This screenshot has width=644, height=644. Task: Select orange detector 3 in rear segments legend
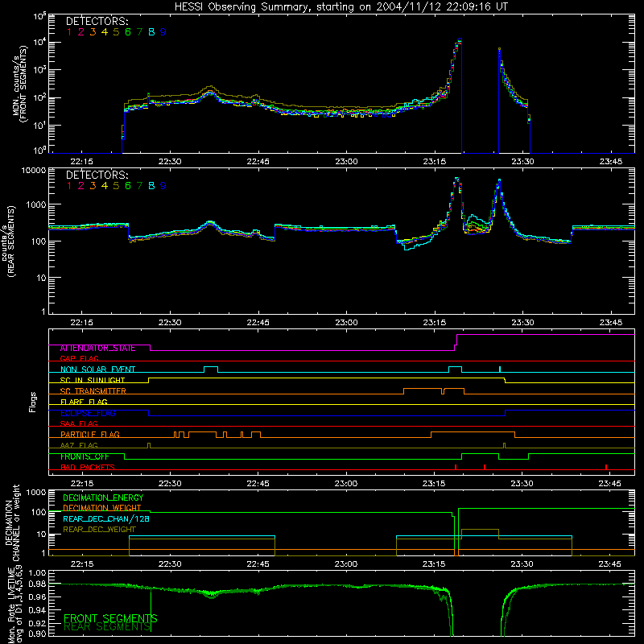[x=93, y=186]
